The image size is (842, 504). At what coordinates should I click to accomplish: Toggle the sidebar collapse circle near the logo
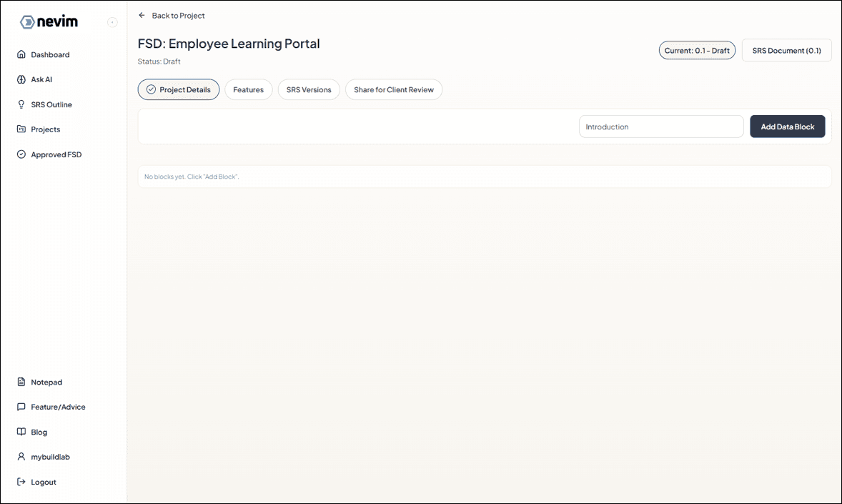[112, 22]
